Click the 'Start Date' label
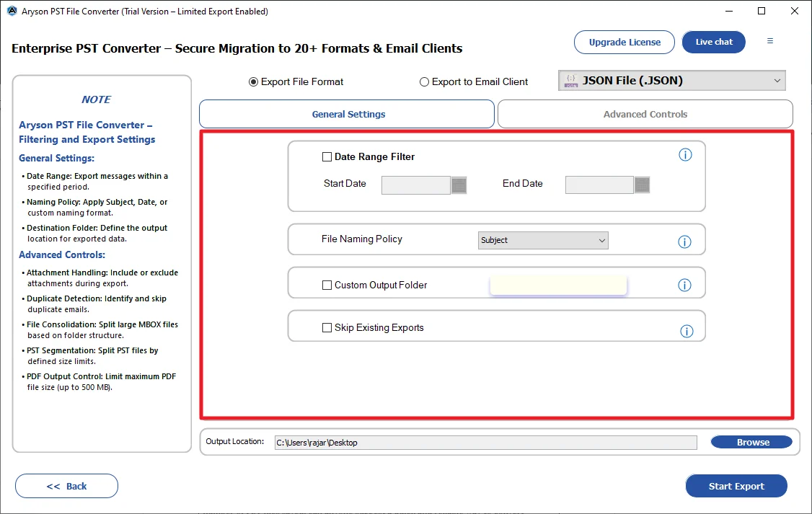The width and height of the screenshot is (812, 514). [x=345, y=184]
